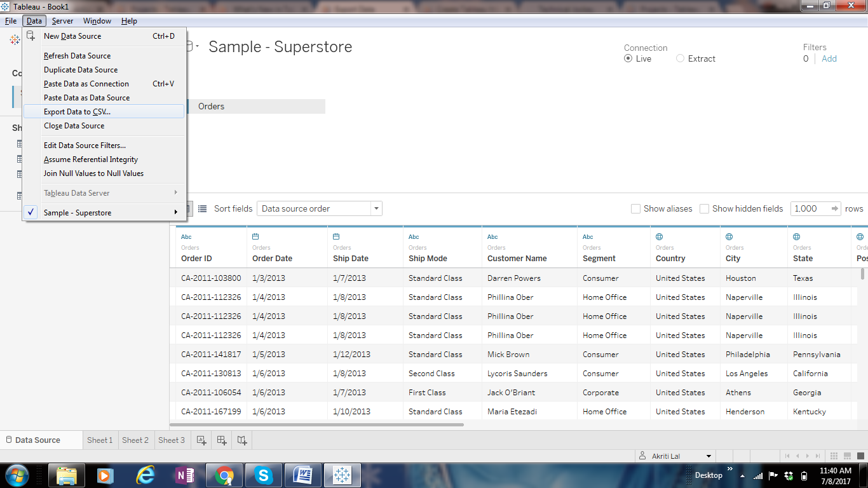The height and width of the screenshot is (488, 868).
Task: Click the checked Sample - Superstore data source entry
Action: pyautogui.click(x=104, y=213)
